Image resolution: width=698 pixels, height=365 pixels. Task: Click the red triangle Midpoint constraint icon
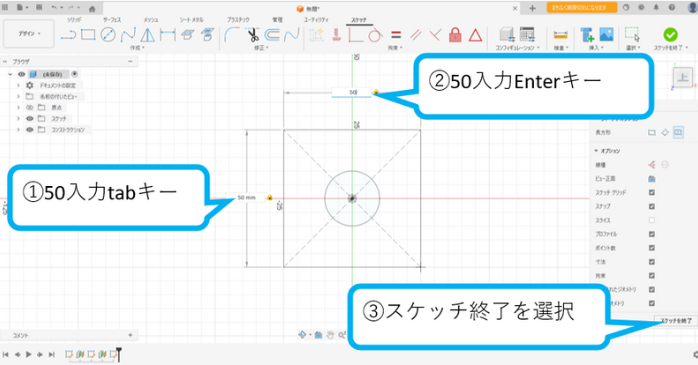point(475,35)
